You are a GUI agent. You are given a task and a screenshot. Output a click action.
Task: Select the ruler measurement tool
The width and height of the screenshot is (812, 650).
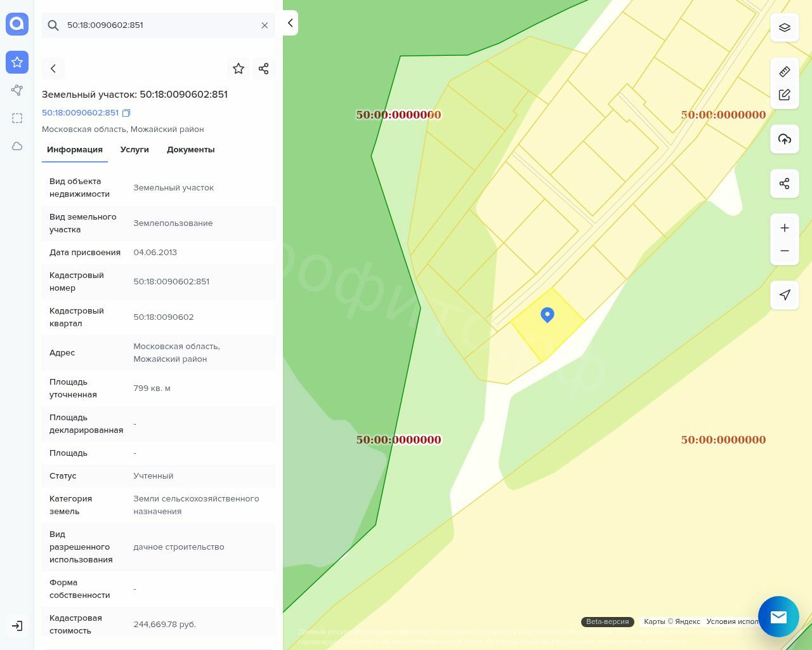pos(785,72)
